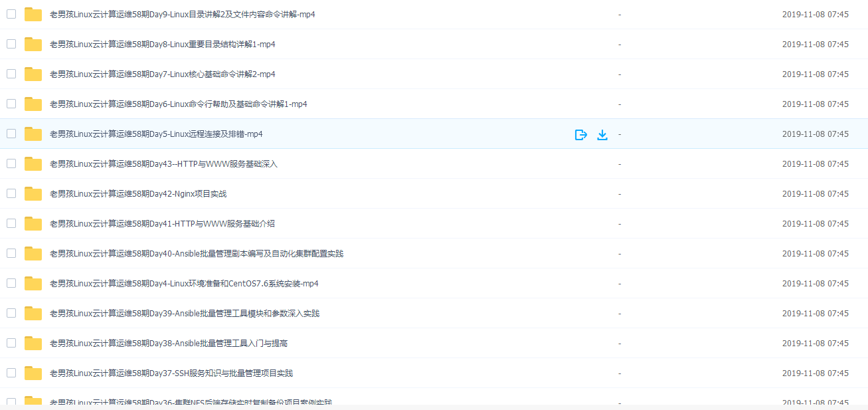
Task: Open the folder name Day6-Linux命令行帮助及基础命令讲解1-mp4
Action: click(179, 104)
